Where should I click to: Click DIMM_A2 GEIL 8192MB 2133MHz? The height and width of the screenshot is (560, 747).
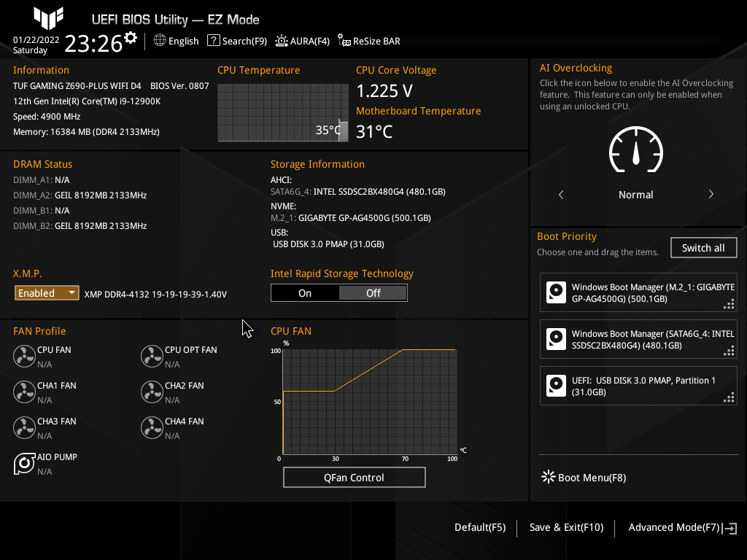(x=80, y=195)
